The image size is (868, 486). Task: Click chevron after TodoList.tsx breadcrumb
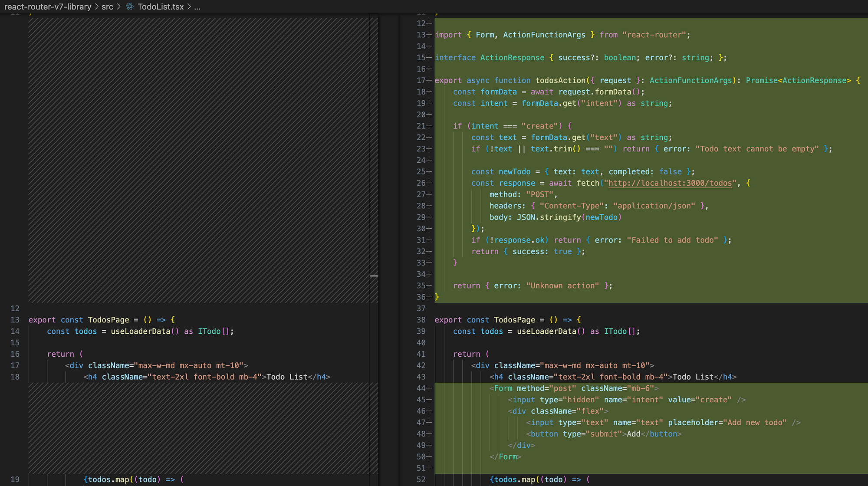tap(189, 7)
